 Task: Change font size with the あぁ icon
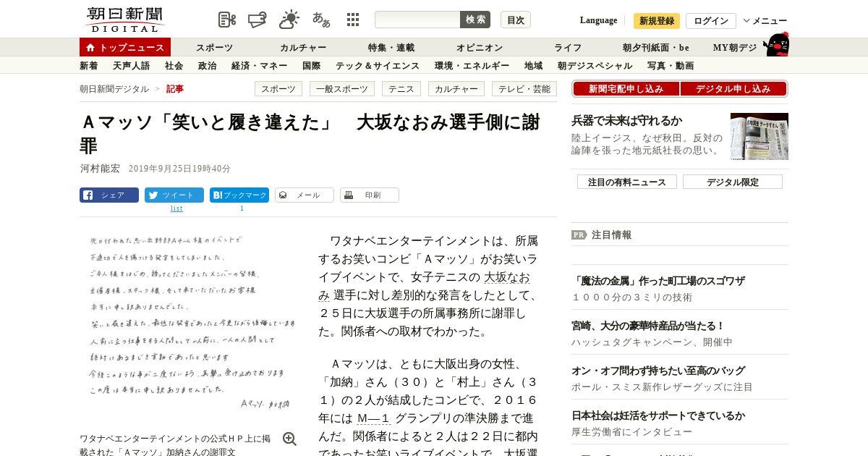(x=321, y=20)
